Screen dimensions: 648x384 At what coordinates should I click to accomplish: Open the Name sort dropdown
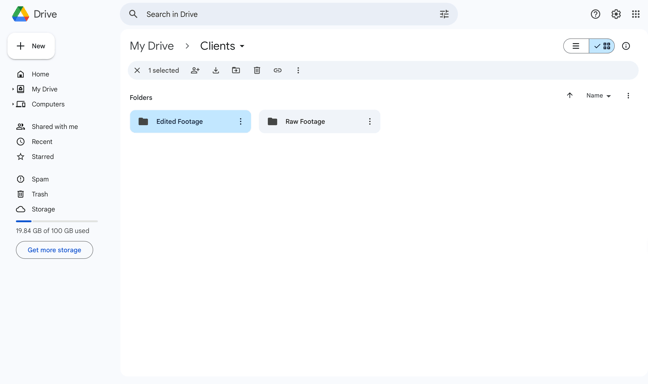pyautogui.click(x=598, y=95)
